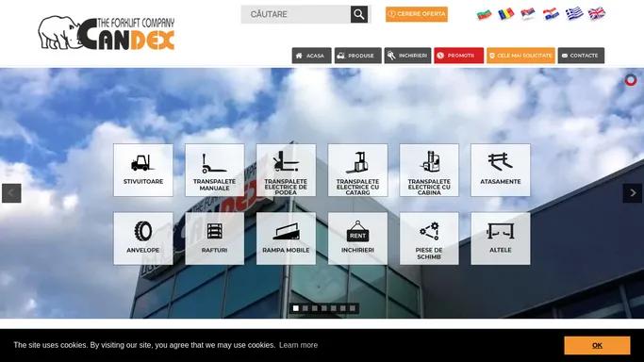Select the first carousel slide dot
This screenshot has height=362, width=644.
click(x=296, y=308)
